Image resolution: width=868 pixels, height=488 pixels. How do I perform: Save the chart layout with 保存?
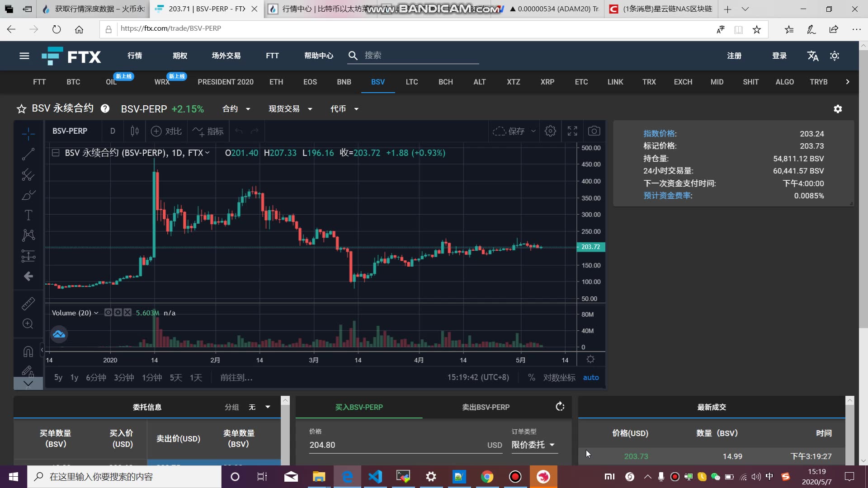coord(509,131)
